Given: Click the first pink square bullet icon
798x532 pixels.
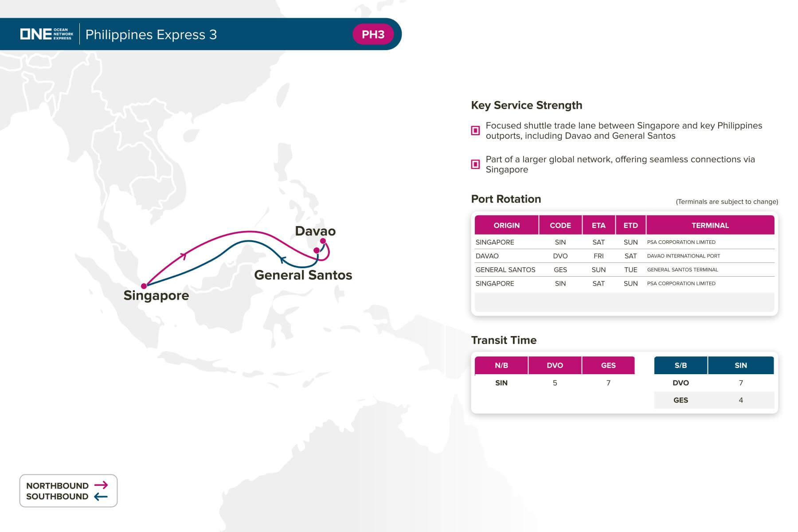Looking at the screenshot, I should point(475,130).
